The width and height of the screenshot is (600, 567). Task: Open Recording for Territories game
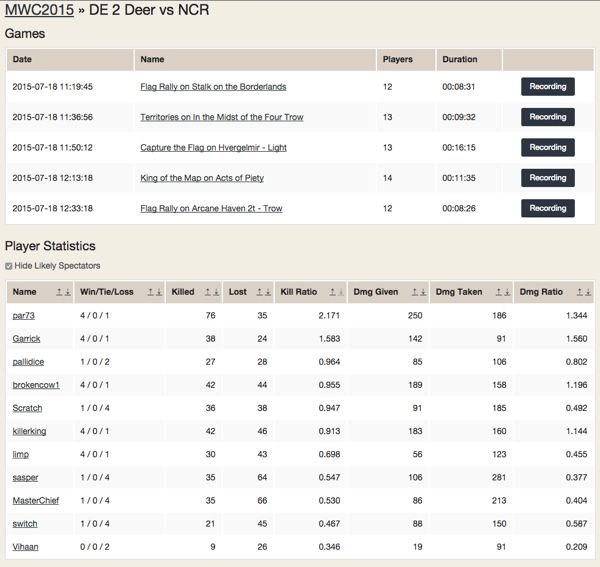click(548, 117)
